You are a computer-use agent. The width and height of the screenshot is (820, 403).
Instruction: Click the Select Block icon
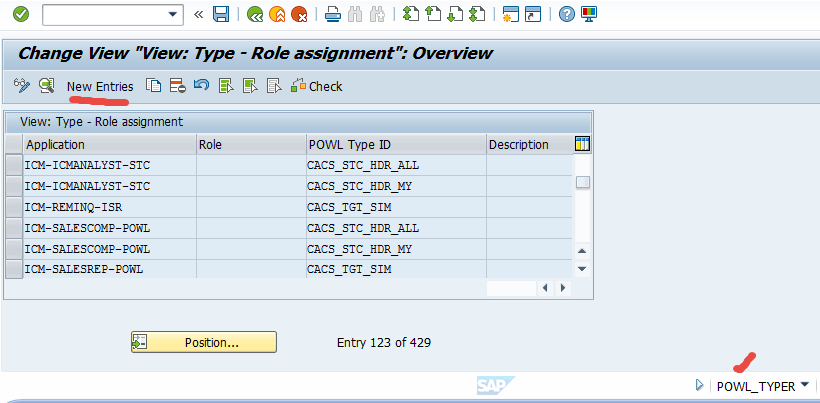point(250,86)
